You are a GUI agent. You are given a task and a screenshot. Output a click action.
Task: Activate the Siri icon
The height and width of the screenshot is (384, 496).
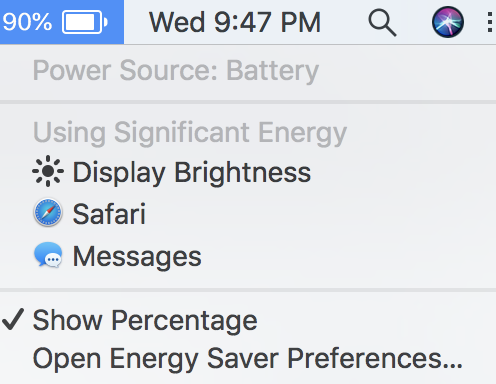coord(448,22)
